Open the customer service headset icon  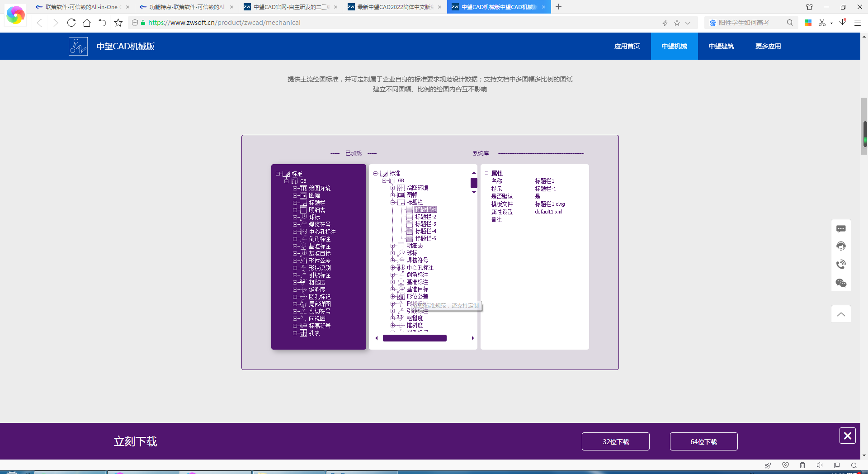[841, 246]
